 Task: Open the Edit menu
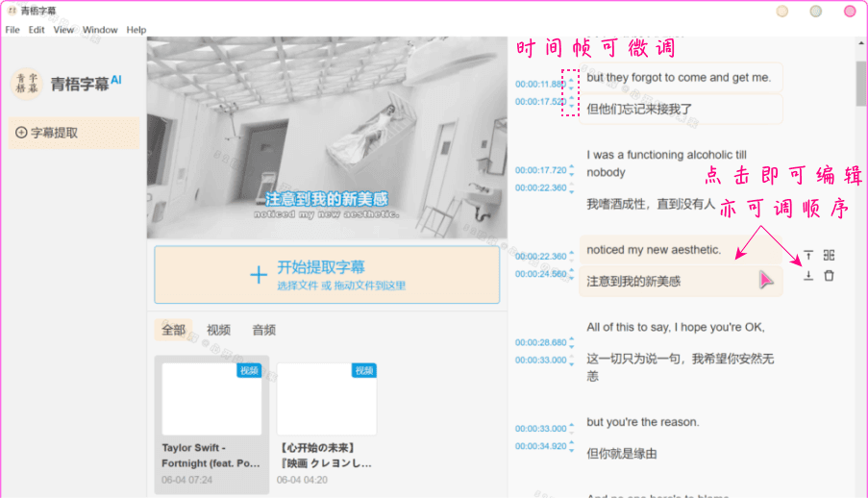[x=37, y=30]
